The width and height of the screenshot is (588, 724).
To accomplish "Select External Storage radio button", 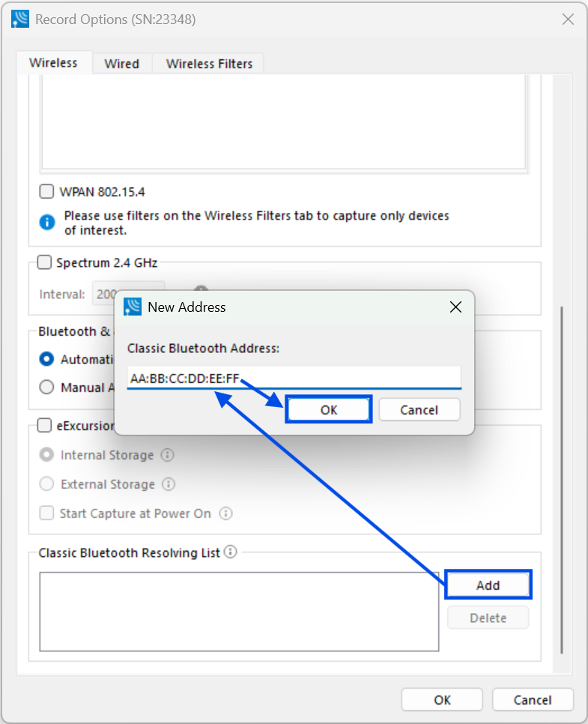I will coord(46,484).
